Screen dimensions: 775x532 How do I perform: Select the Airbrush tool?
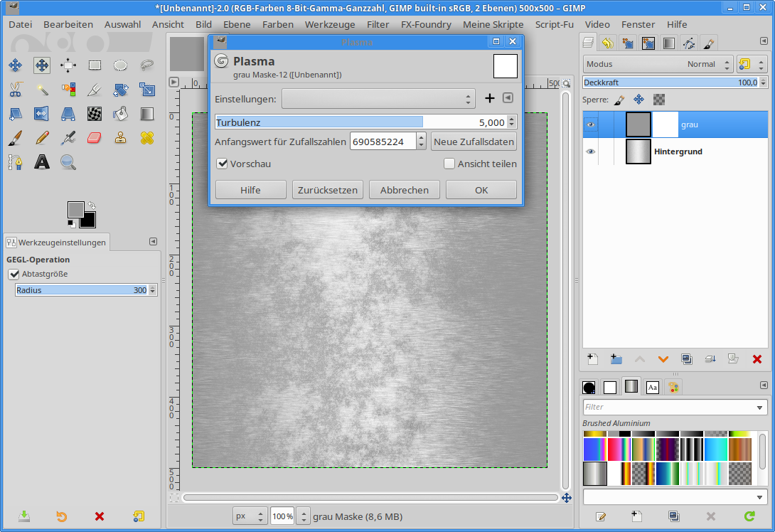[68, 138]
